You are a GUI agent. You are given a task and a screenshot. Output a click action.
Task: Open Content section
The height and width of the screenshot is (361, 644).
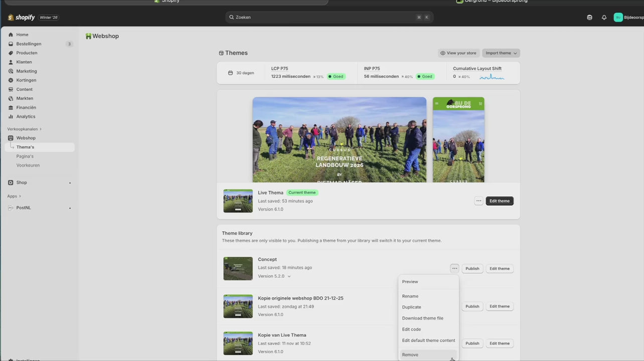tap(24, 89)
